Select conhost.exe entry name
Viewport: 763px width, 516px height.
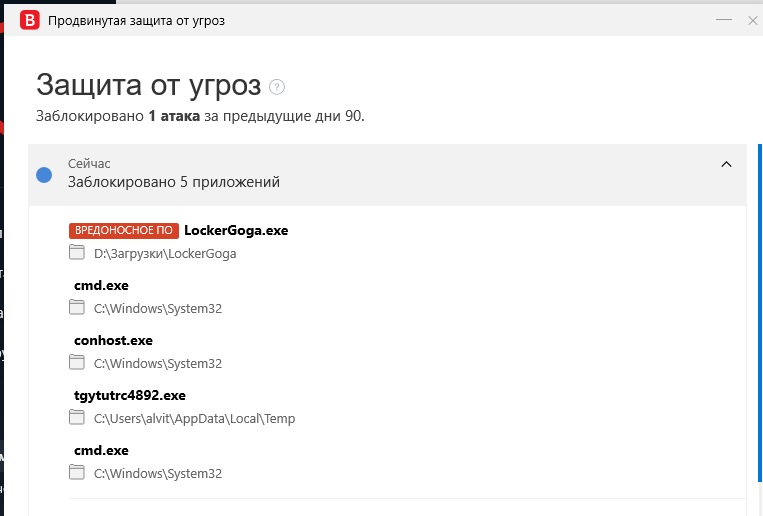pos(113,340)
